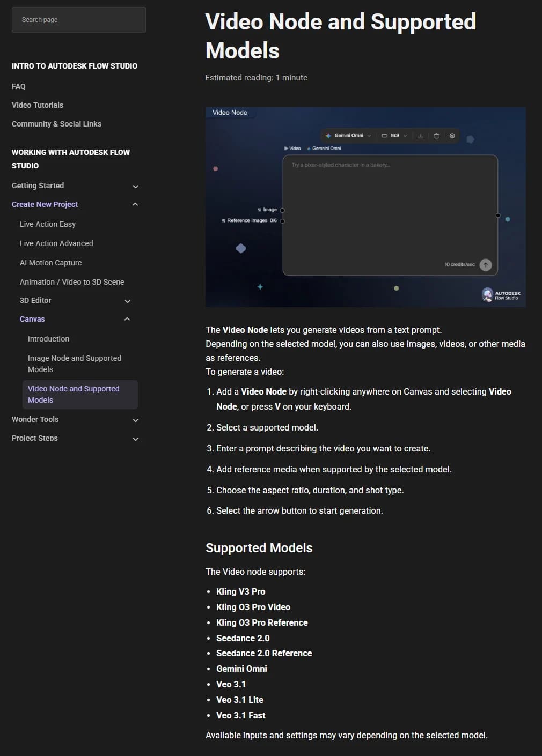Open the Canvas page in sidebar
Screen dimensions: 542x756
(x=32, y=319)
